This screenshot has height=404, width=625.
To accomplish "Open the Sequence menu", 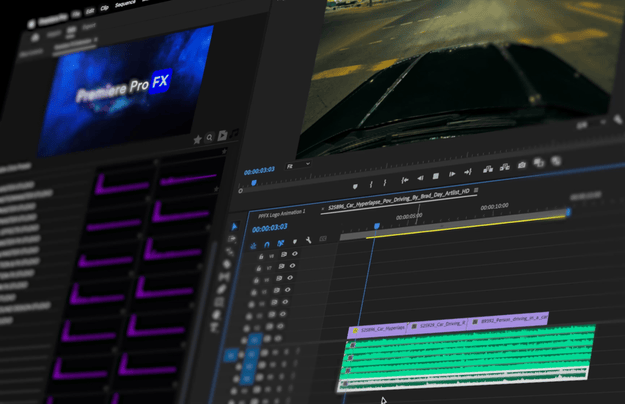I will (125, 4).
